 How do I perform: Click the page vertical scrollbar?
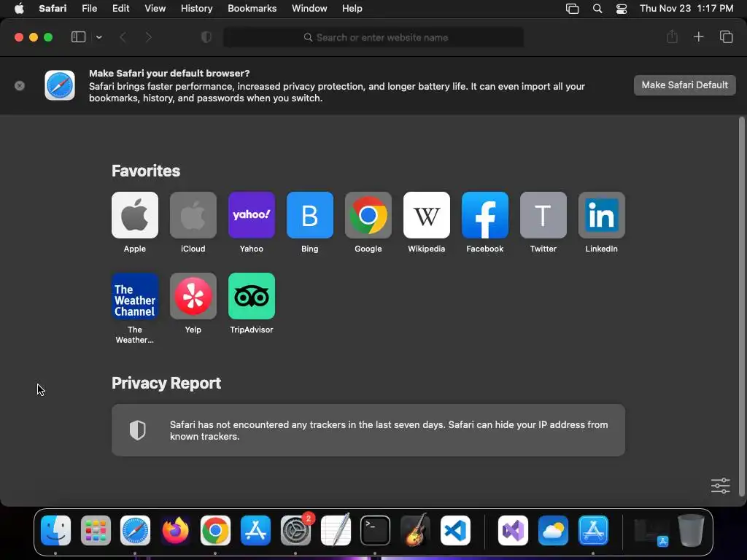741,307
